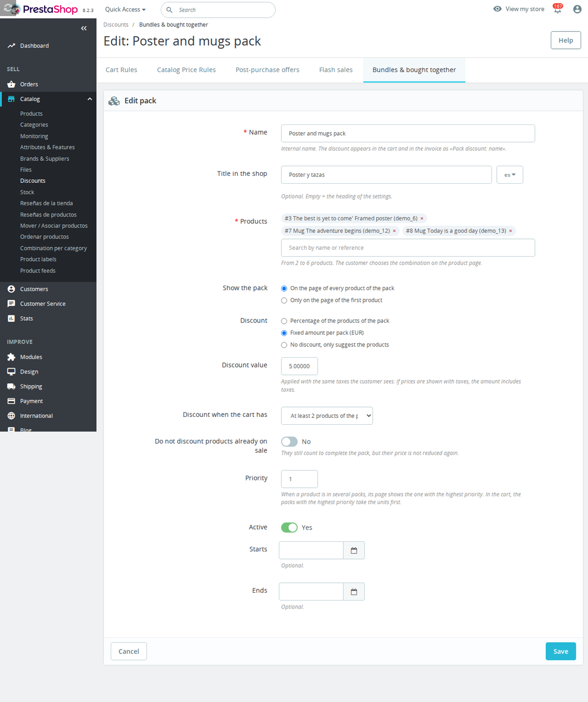Image resolution: width=588 pixels, height=702 pixels.
Task: Switch to the Cart Rules tab
Action: tap(122, 70)
